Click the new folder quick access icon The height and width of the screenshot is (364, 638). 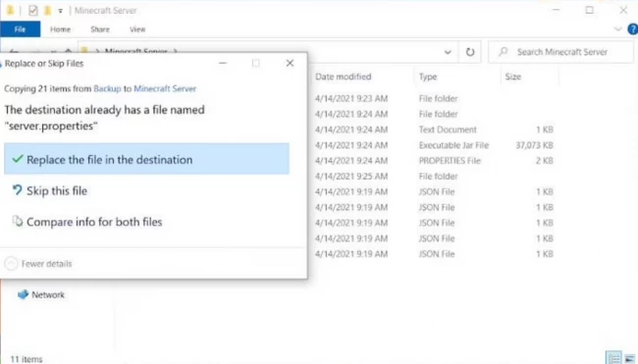click(48, 11)
